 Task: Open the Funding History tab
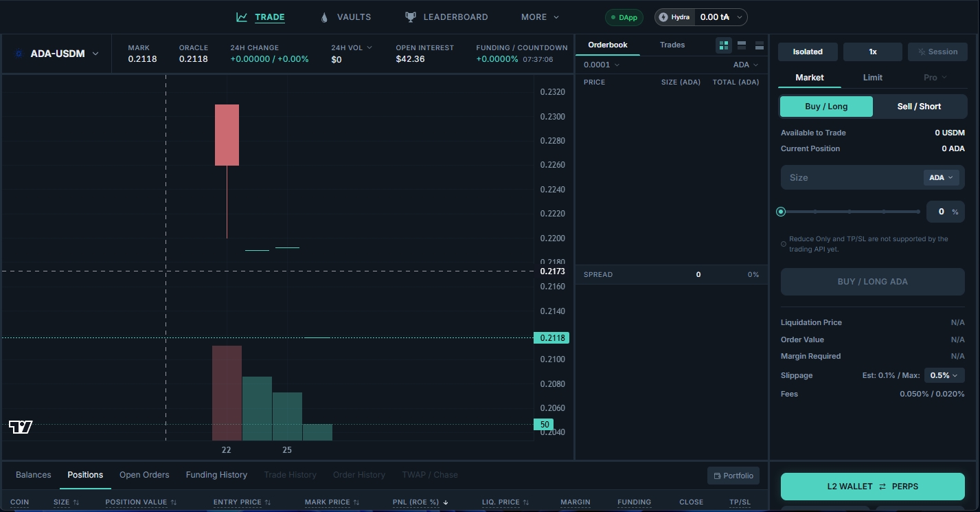point(216,475)
